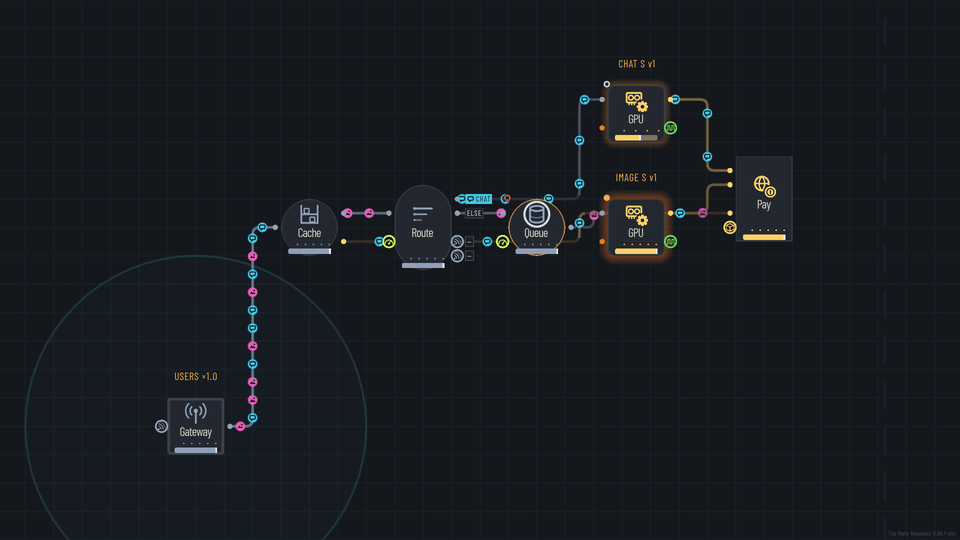Image resolution: width=960 pixels, height=540 pixels.
Task: Click green memory icon on image GPU
Action: 670,242
